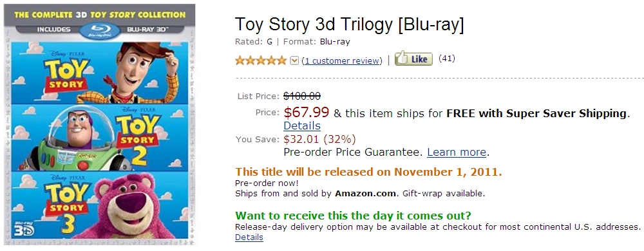Open shipping Details link under price
This screenshot has height=251, width=644.
point(302,126)
